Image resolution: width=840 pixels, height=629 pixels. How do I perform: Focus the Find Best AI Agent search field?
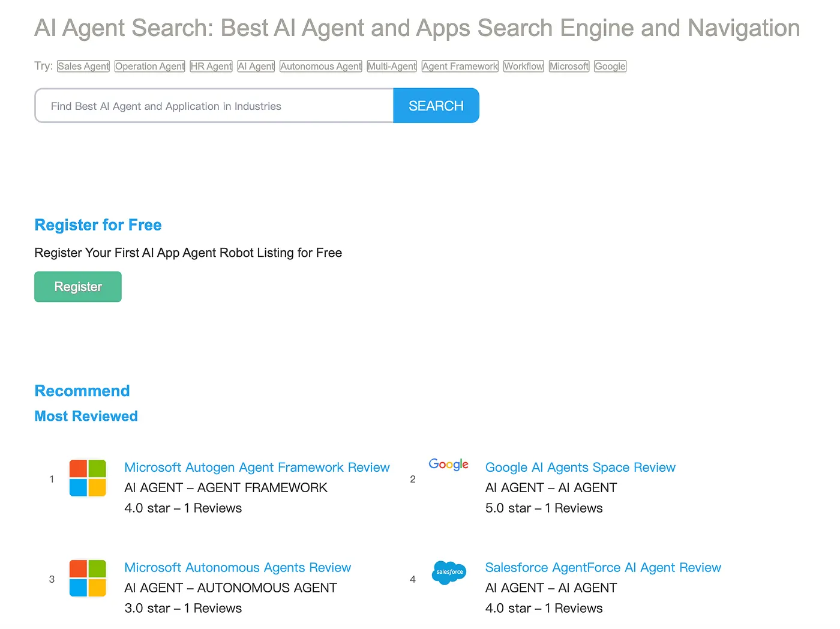[x=214, y=106]
